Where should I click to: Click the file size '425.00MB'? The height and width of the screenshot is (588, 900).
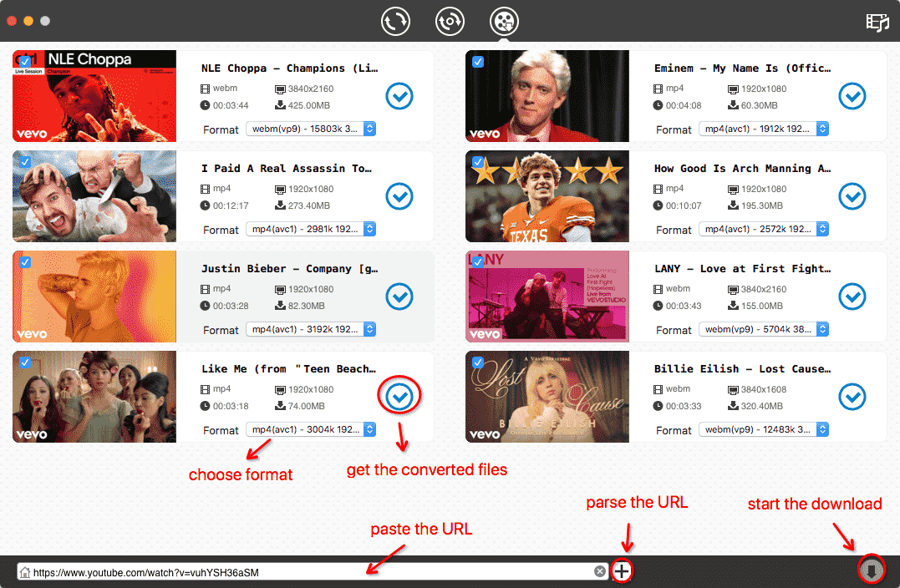click(309, 105)
